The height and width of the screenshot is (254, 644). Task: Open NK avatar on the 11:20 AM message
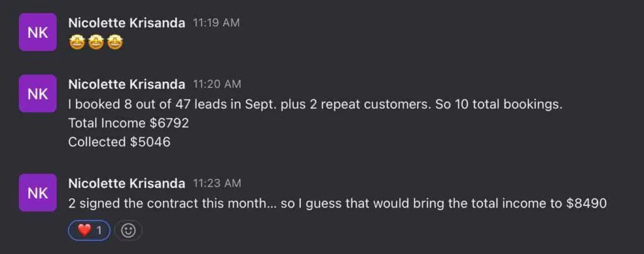click(38, 93)
